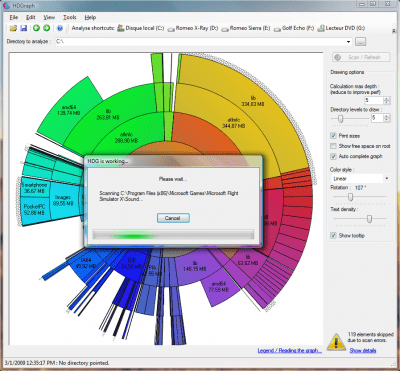Image resolution: width=400 pixels, height=371 pixels.
Task: Open the Tools menu
Action: pos(70,17)
